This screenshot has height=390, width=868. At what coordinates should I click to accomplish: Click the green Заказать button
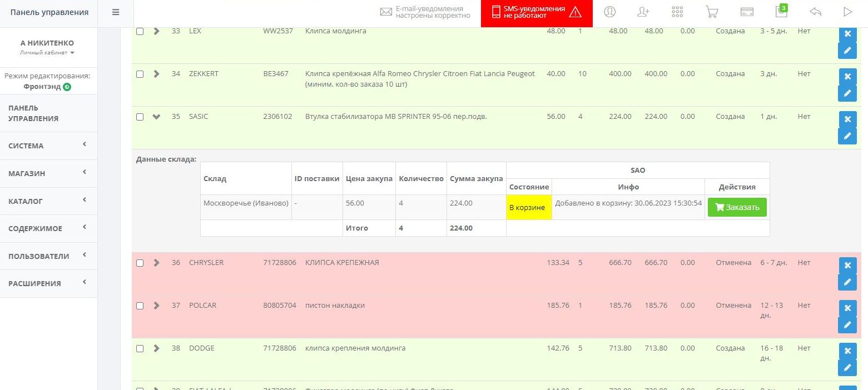(737, 207)
